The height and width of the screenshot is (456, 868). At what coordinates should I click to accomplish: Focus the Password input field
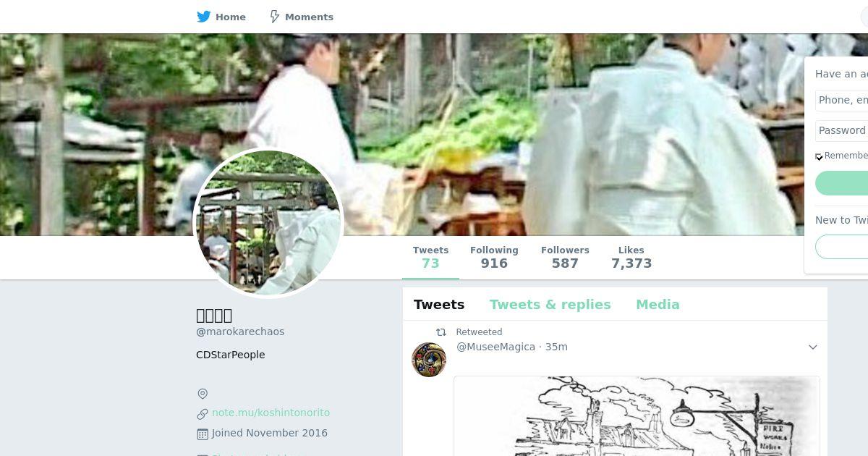pyautogui.click(x=842, y=130)
